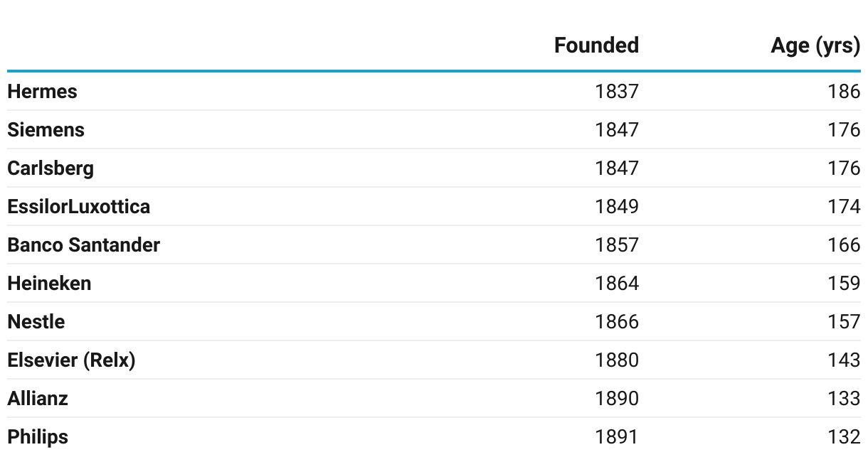Click the Founded column header
The height and width of the screenshot is (462, 868).
point(596,45)
